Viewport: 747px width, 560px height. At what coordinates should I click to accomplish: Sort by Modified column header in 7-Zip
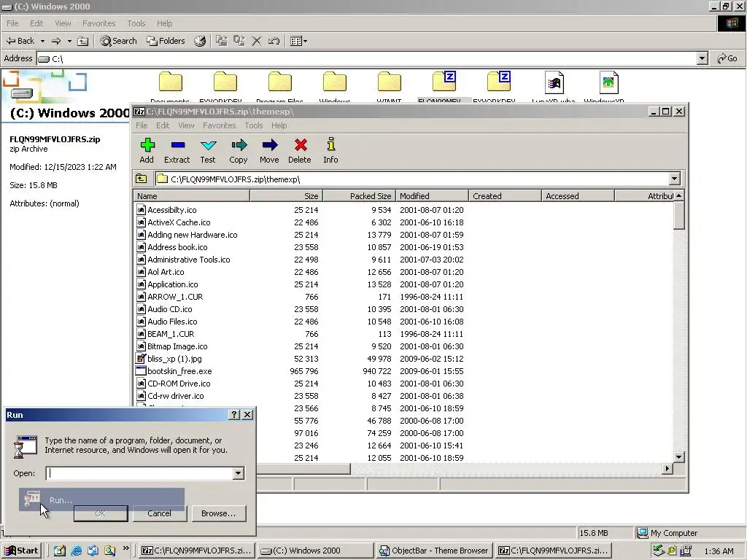(x=432, y=195)
